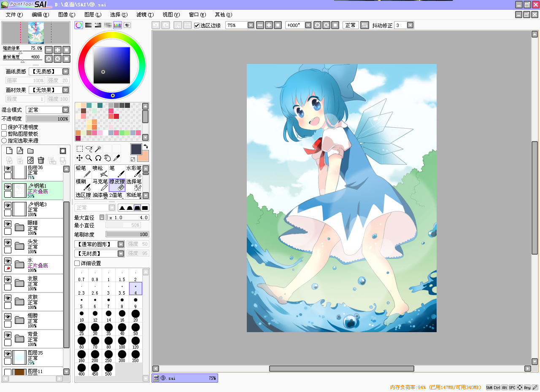Select the magic wand tool
Image resolution: width=540 pixels, height=392 pixels.
click(98, 149)
